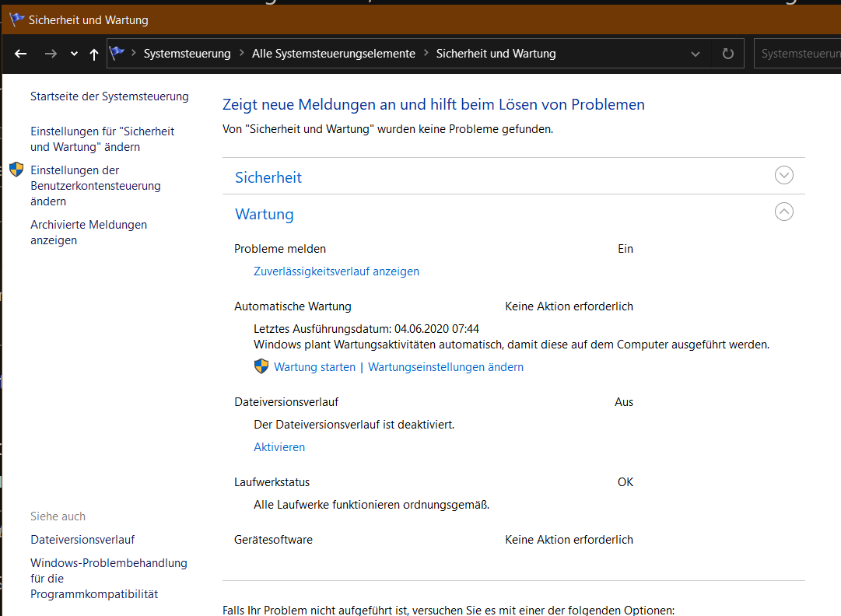The height and width of the screenshot is (616, 841).
Task: Go up one level arrow
Action: (x=94, y=54)
